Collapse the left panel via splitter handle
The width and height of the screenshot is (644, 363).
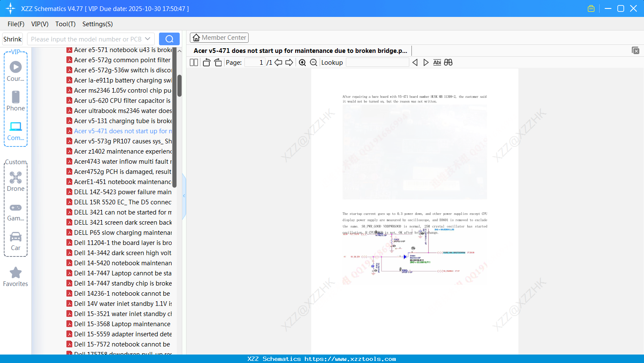tap(184, 196)
